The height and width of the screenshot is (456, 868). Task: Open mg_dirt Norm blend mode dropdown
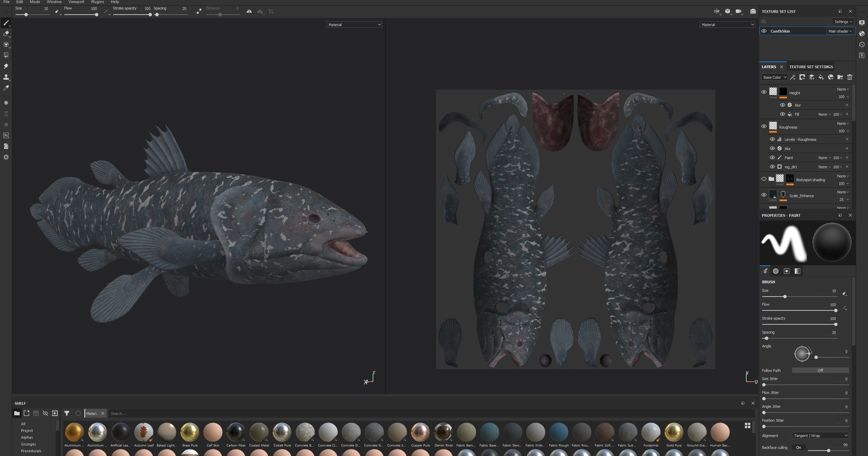tap(825, 167)
